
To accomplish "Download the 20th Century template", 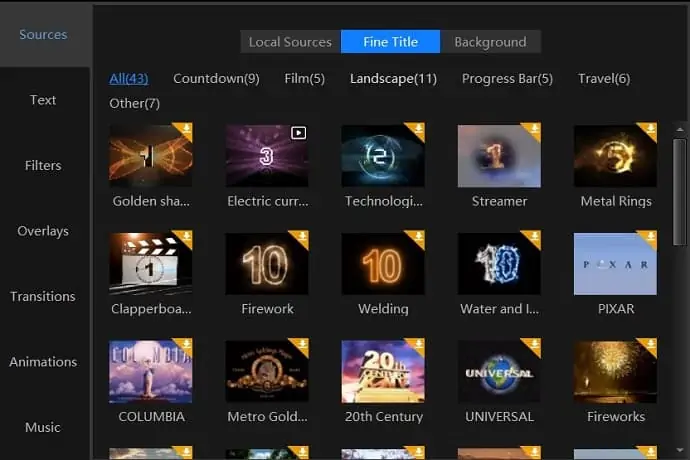I will click(x=418, y=345).
